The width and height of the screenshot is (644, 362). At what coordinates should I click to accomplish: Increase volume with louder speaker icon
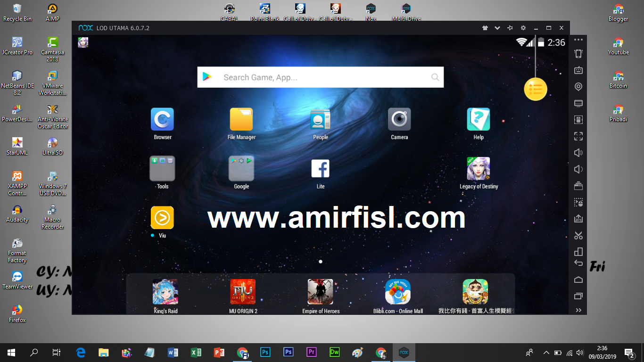pyautogui.click(x=578, y=153)
